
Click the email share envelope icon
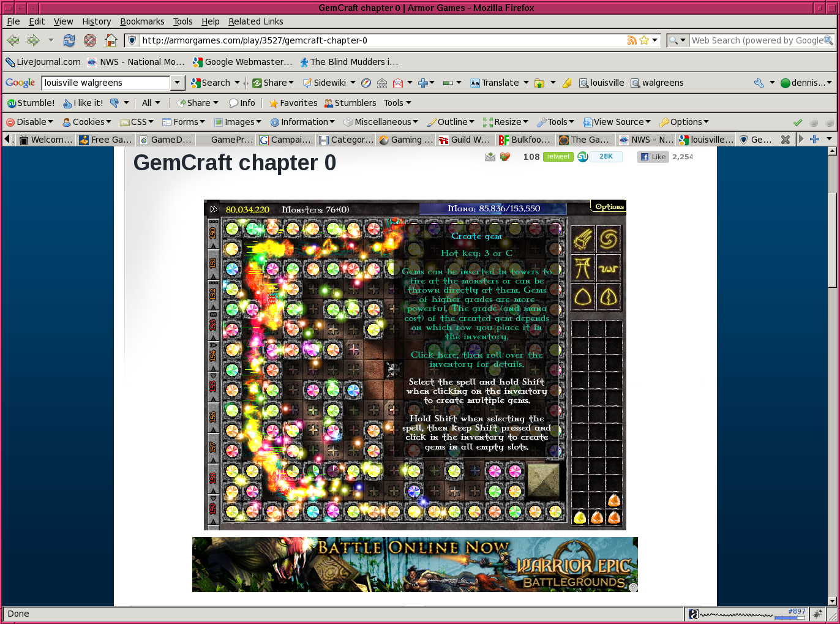pos(490,157)
